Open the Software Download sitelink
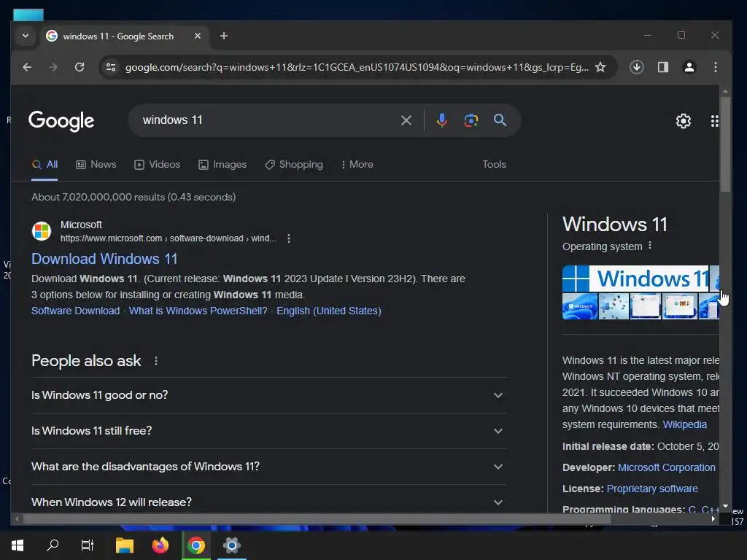Image resolution: width=747 pixels, height=560 pixels. tap(75, 311)
